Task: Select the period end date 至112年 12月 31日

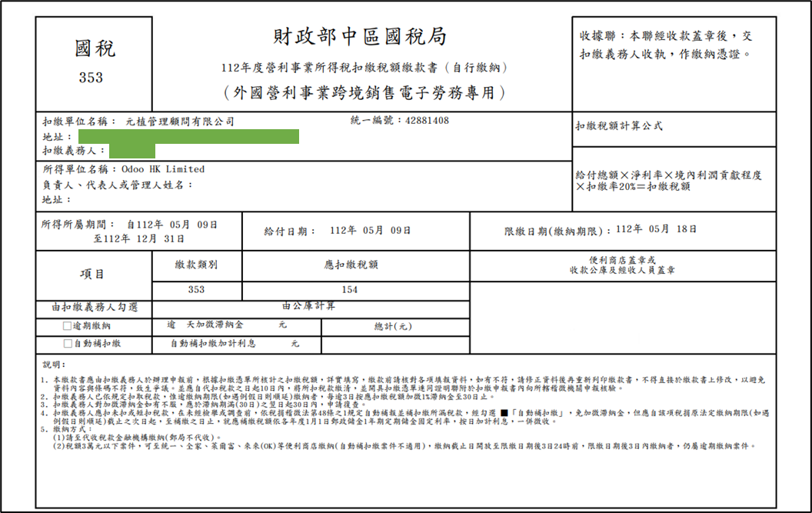Action: tap(138, 239)
